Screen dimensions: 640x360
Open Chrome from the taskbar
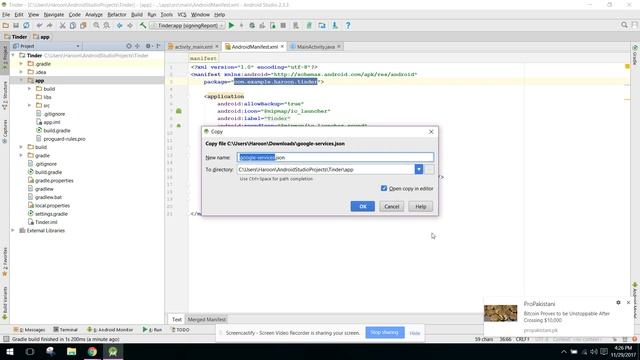tap(92, 351)
